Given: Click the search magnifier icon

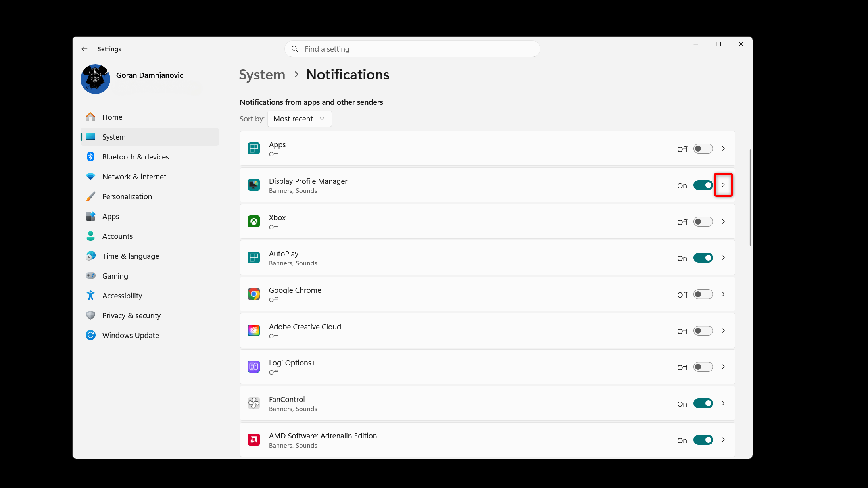Looking at the screenshot, I should (294, 49).
